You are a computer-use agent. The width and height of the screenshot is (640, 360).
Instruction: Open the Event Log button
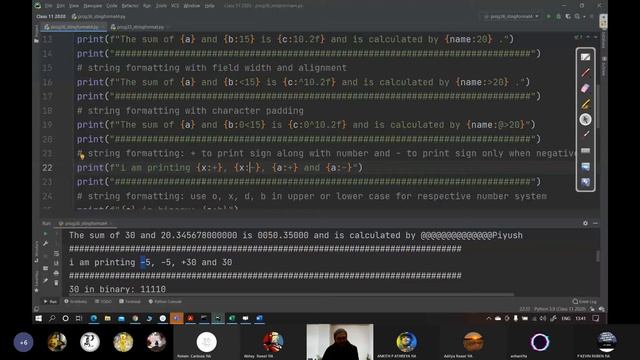click(x=584, y=301)
